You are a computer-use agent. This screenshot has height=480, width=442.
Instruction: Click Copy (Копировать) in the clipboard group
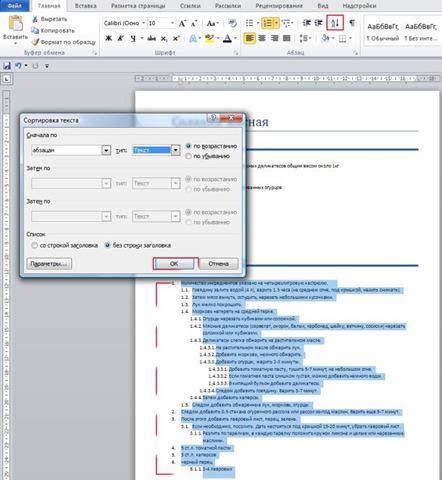coord(53,31)
